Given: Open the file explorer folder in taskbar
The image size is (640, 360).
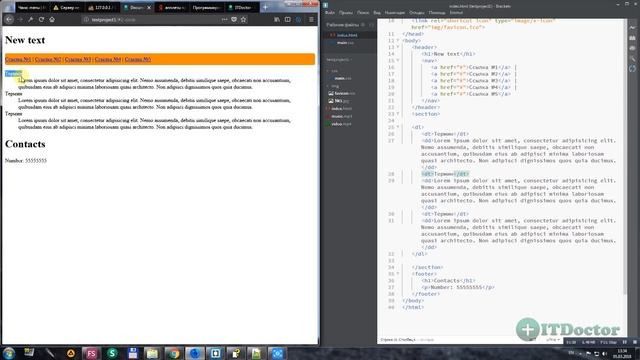Looking at the screenshot, I should tap(153, 353).
